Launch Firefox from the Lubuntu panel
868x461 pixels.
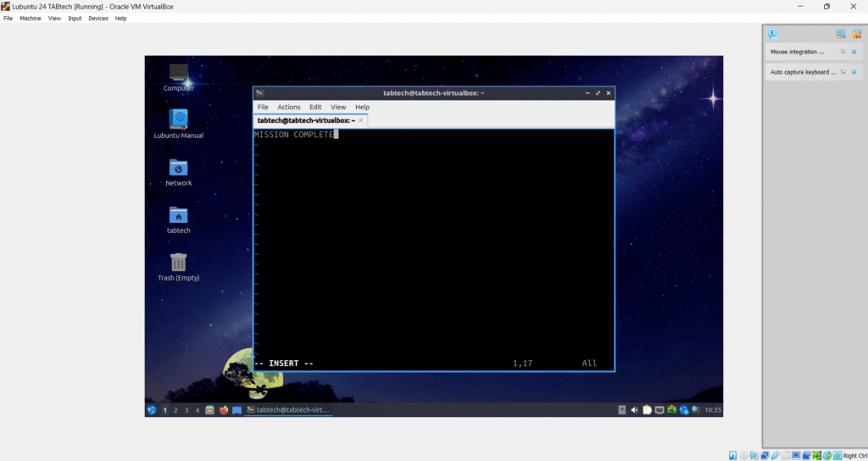tap(224, 410)
